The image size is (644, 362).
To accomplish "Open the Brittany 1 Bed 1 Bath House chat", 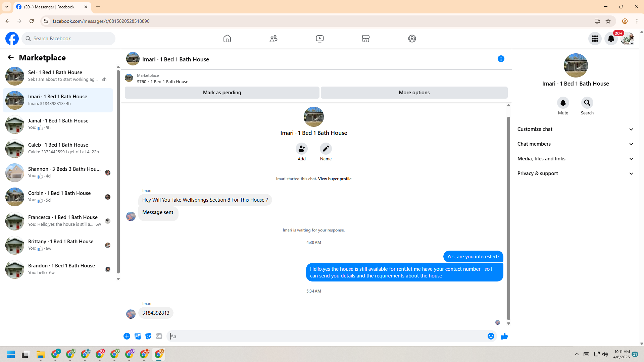I will click(58, 245).
